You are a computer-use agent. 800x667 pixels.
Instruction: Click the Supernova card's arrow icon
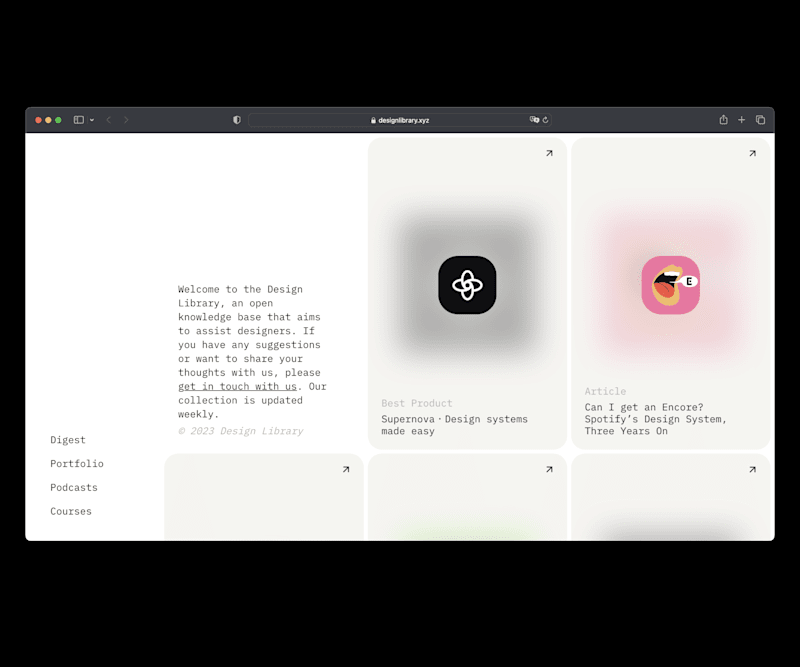pyautogui.click(x=549, y=153)
